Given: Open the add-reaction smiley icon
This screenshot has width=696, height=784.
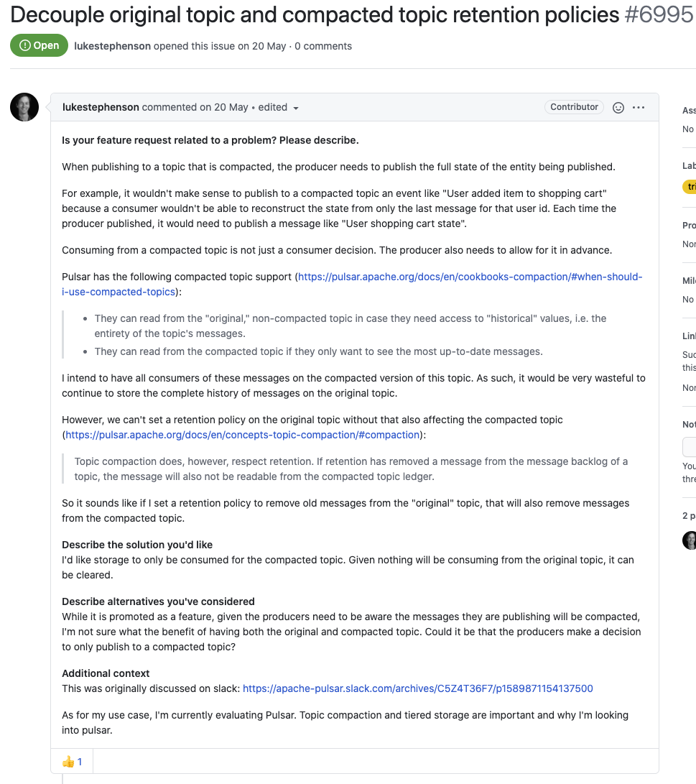Looking at the screenshot, I should pos(618,107).
